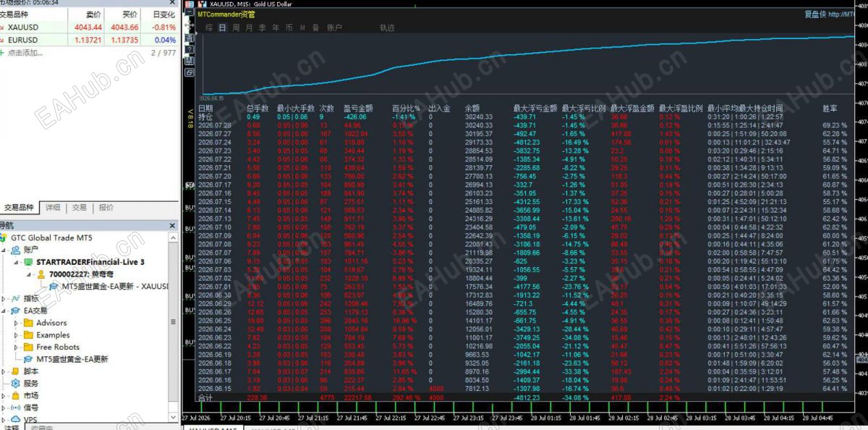Click the Advisors folder icon
The width and height of the screenshot is (868, 430).
pos(28,323)
